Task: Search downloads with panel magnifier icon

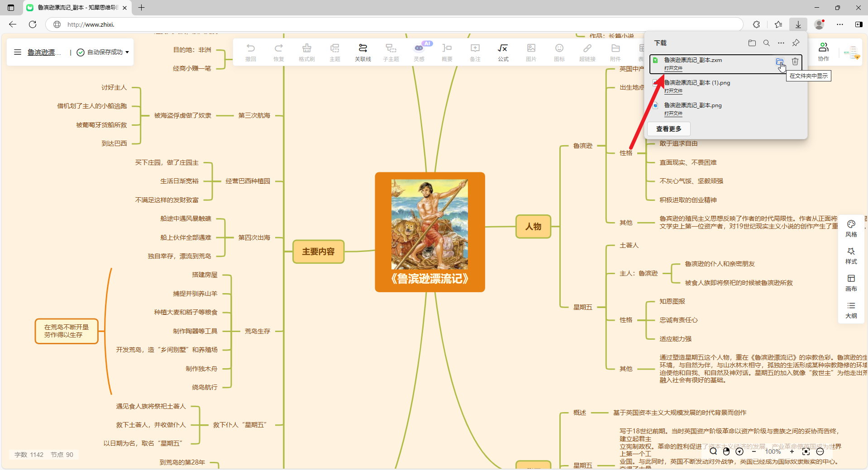Action: click(767, 43)
